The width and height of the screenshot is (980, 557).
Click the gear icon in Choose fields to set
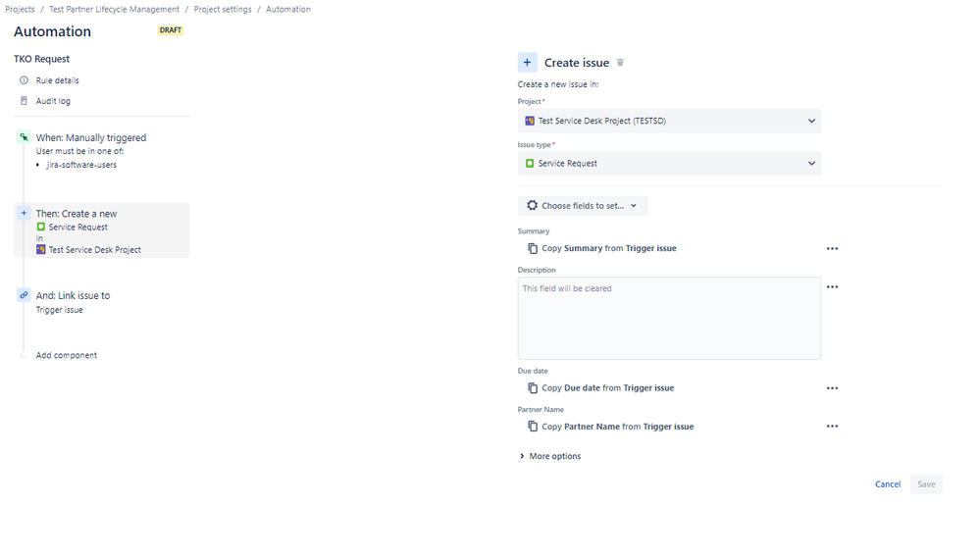(x=532, y=205)
